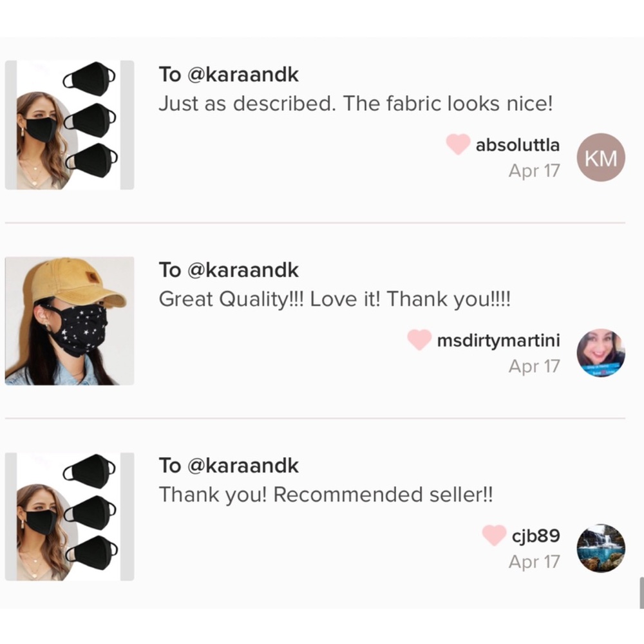Tap the heart next to cjb89
Image resolution: width=644 pixels, height=644 pixels.
tap(494, 535)
